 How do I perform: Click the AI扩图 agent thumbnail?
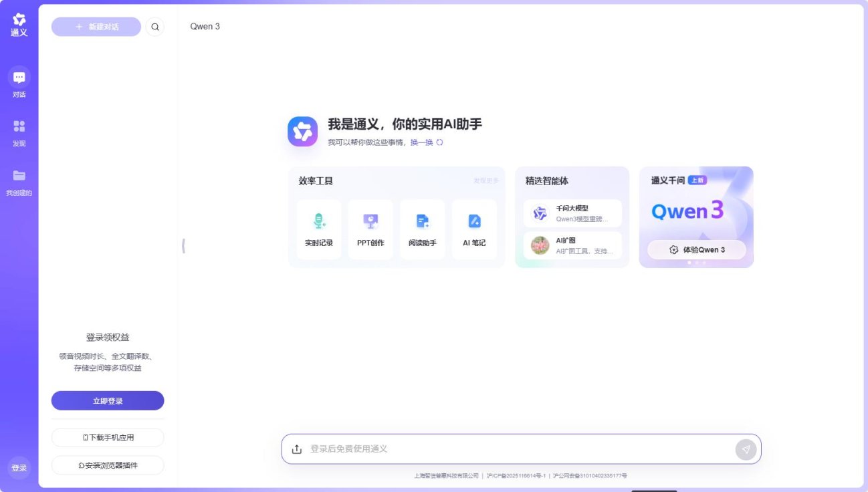(539, 245)
